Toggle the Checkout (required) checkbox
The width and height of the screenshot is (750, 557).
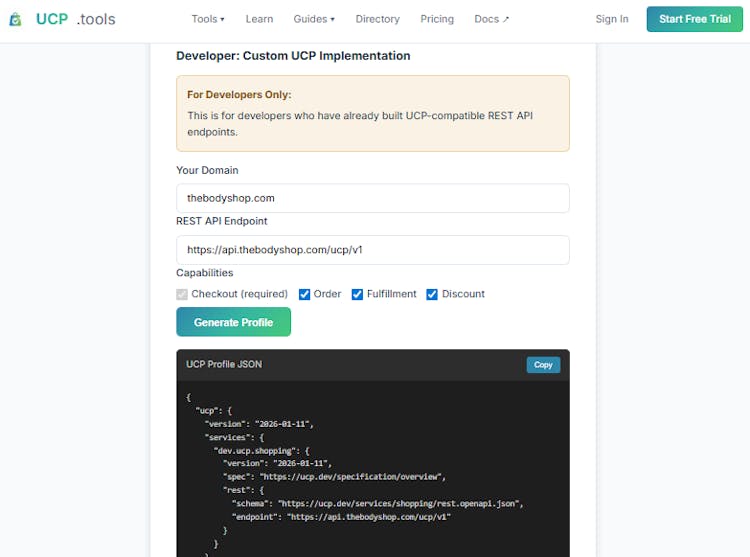click(x=182, y=294)
